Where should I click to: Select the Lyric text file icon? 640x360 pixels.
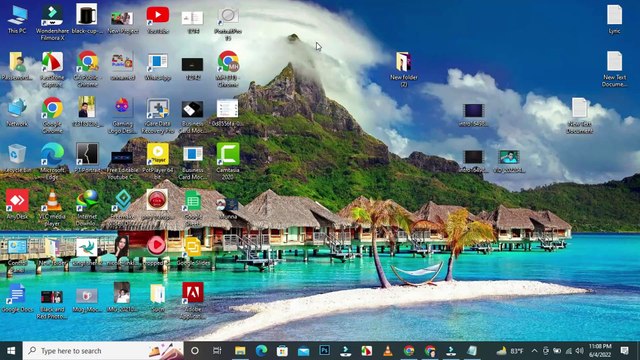click(614, 20)
